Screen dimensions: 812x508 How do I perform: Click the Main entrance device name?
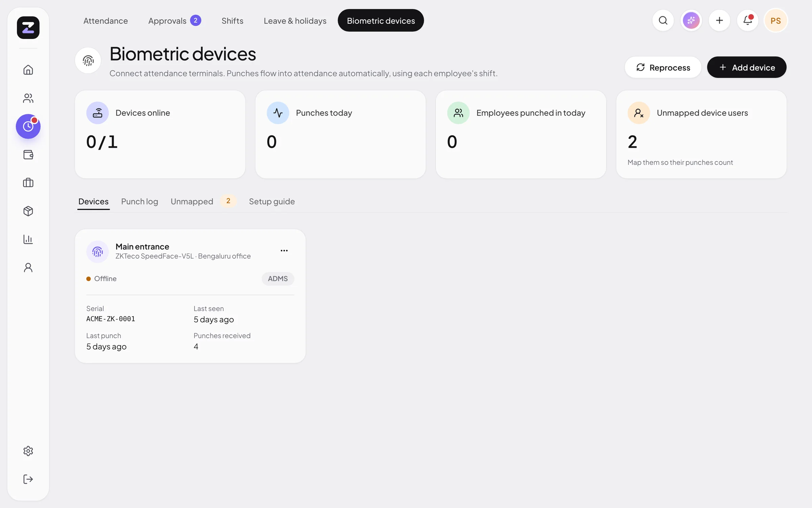pyautogui.click(x=142, y=247)
